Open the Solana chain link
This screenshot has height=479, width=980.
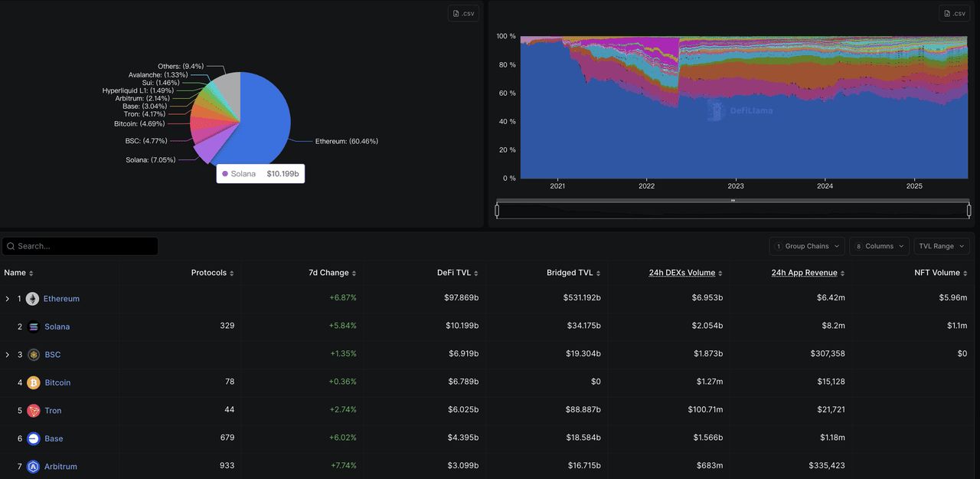pyautogui.click(x=57, y=326)
